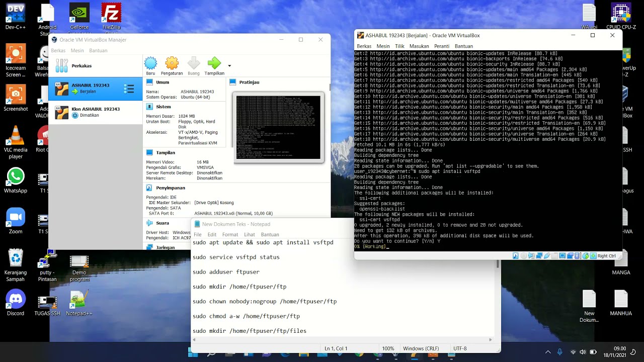Click the line "sudo adduser ftpuser" in Notepad
Screen dimensions: 644x362
[226, 272]
